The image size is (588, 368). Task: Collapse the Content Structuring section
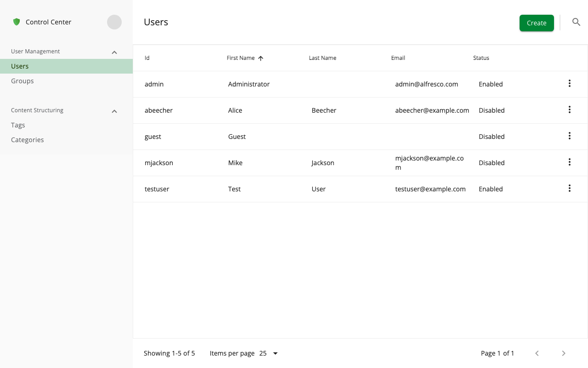coord(114,111)
